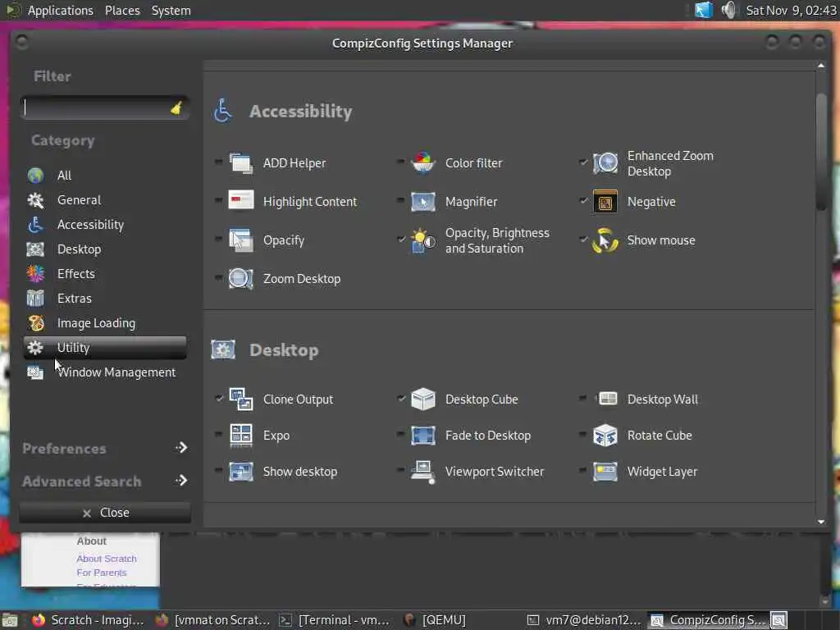Switch to vm7@debian12 taskbar window
The height and width of the screenshot is (630, 840).
coord(584,620)
